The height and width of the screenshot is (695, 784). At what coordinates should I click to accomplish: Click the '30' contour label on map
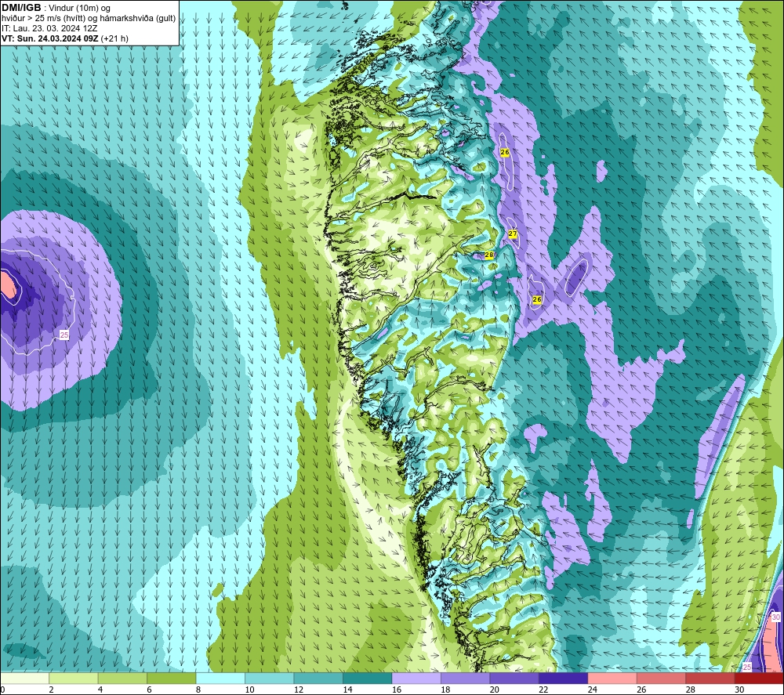click(x=775, y=617)
